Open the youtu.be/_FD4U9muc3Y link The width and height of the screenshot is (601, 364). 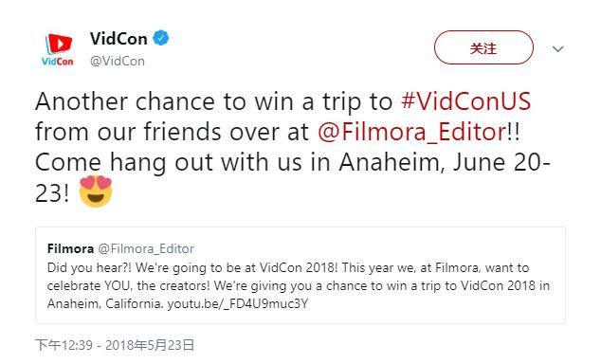[238, 304]
